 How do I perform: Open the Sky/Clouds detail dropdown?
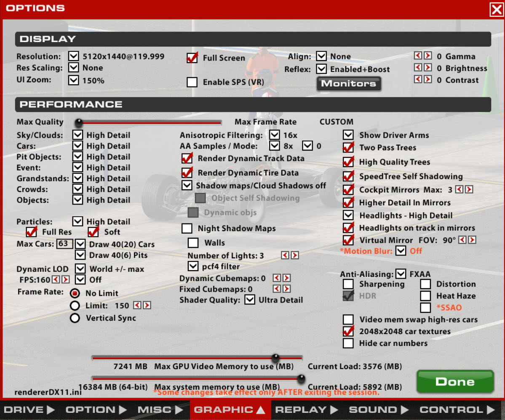(77, 135)
